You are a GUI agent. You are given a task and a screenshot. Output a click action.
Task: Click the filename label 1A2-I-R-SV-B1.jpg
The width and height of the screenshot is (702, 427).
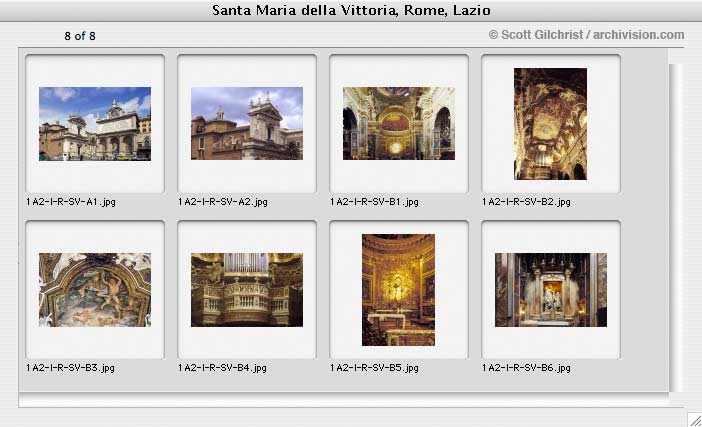coord(374,202)
